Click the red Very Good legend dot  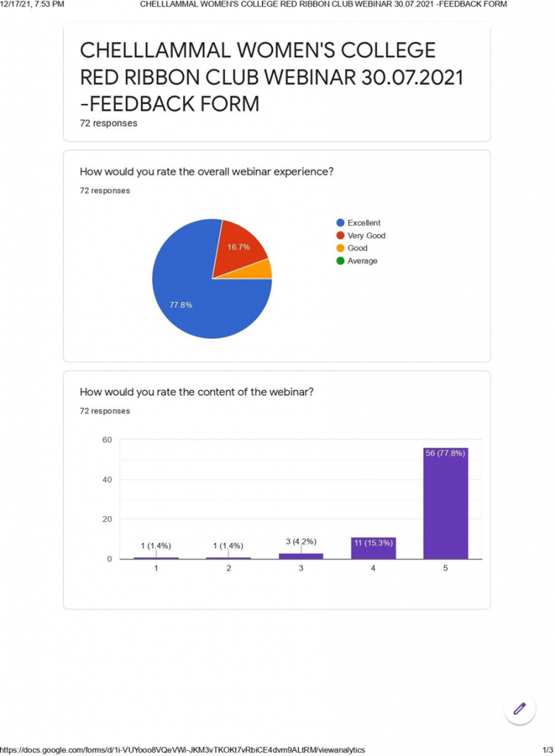(340, 236)
